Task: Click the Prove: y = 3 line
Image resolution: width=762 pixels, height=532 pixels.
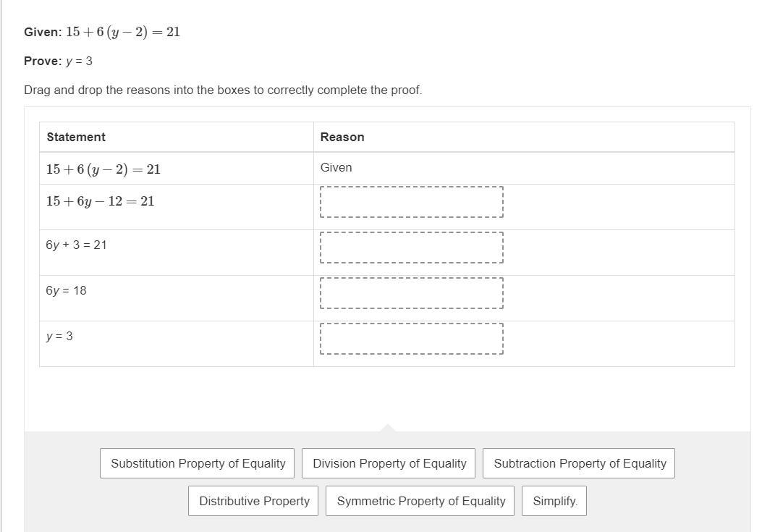Action: (58, 61)
